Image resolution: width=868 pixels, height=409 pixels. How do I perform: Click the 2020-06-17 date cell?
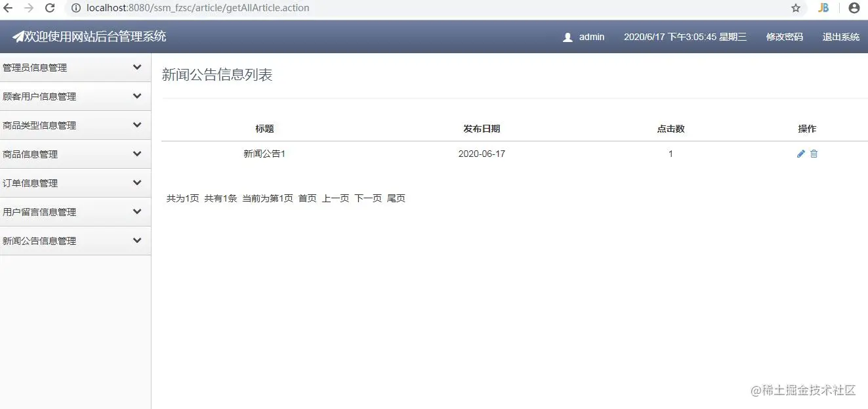pos(482,154)
